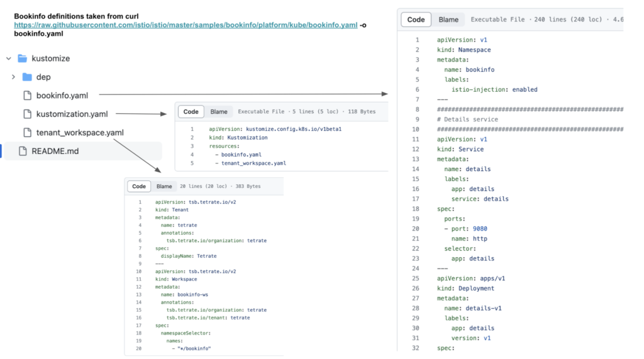Select README.md in the file tree
Screen dimensions: 644x359
point(55,151)
